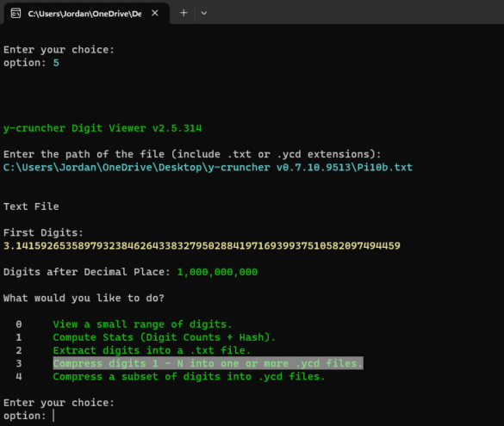Click 'What would you like to do?' text
This screenshot has width=504, height=426.
tap(84, 298)
